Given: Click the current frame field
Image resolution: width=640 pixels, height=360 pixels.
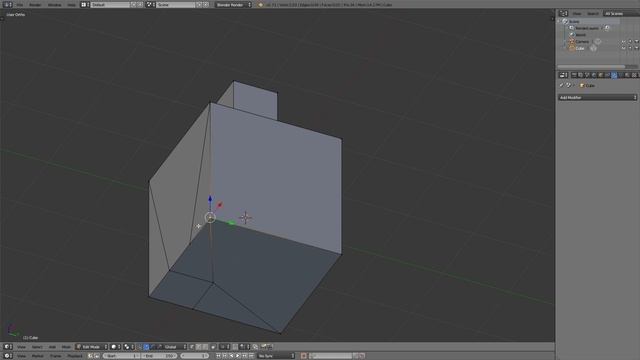Looking at the screenshot, I should (x=195, y=356).
